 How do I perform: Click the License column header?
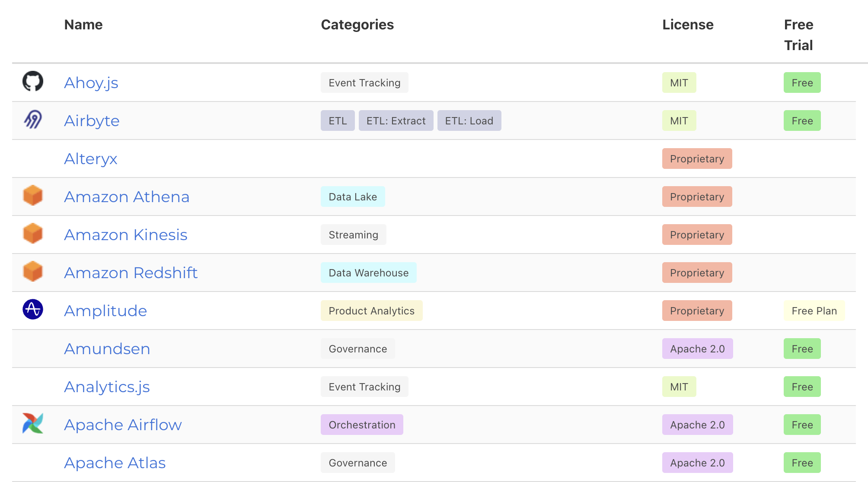coord(688,25)
